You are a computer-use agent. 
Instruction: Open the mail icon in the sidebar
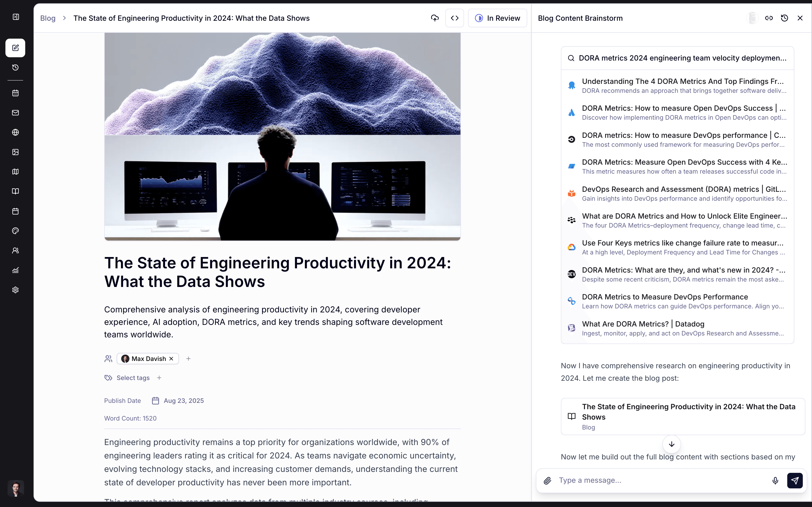click(x=15, y=113)
